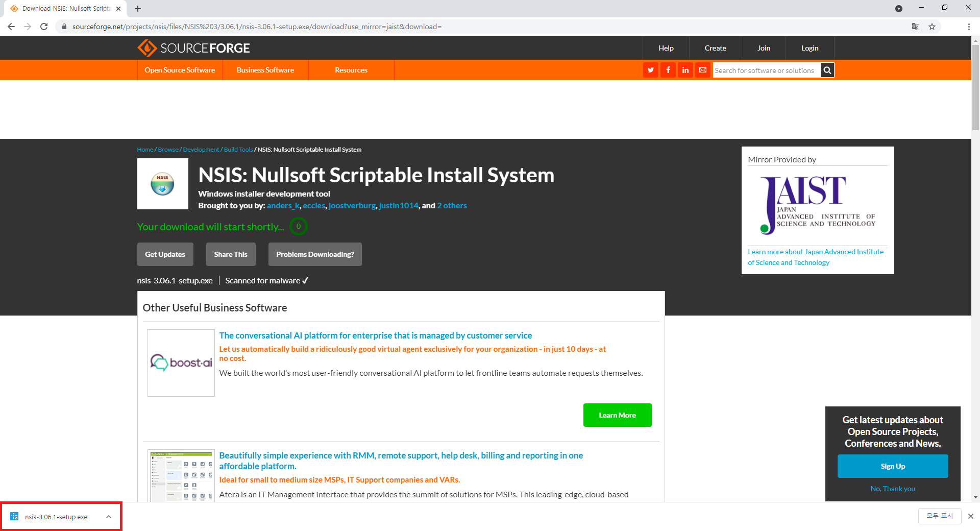Click the boost.ai logo

click(181, 363)
